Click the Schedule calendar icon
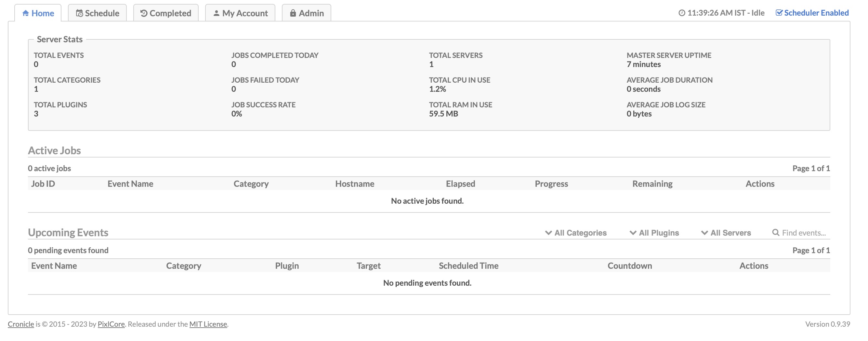The height and width of the screenshot is (341, 868). (x=79, y=13)
